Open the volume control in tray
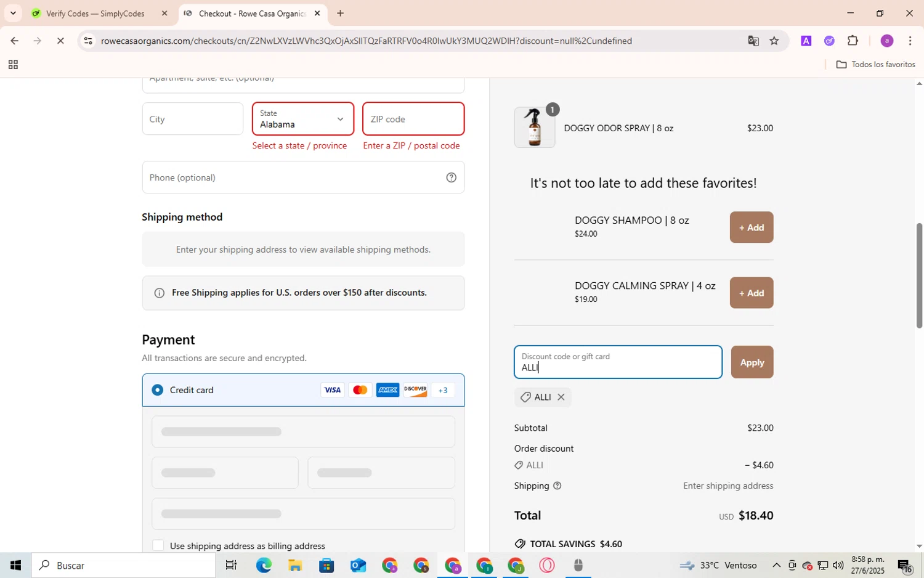 tap(838, 565)
